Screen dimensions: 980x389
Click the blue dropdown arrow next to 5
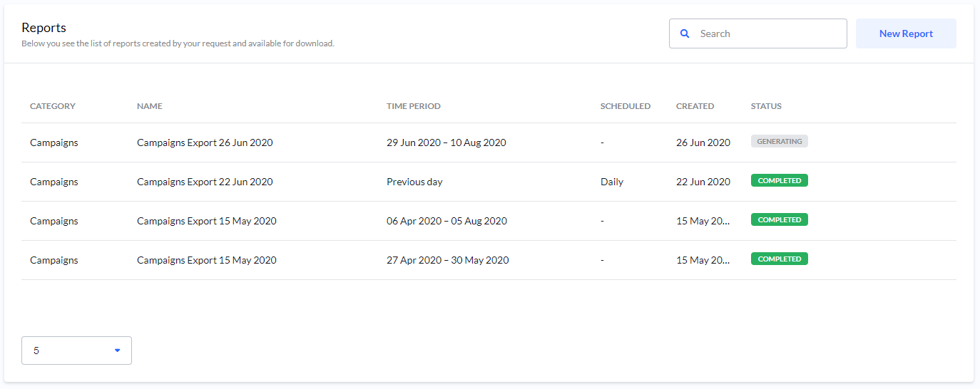point(117,351)
